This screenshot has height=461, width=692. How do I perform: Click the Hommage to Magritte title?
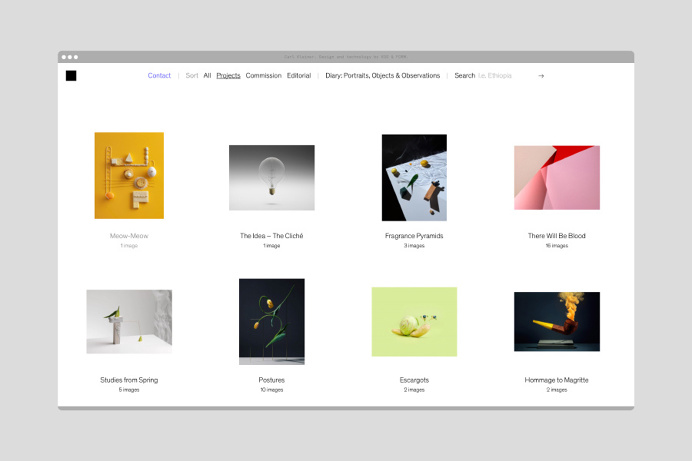(556, 380)
